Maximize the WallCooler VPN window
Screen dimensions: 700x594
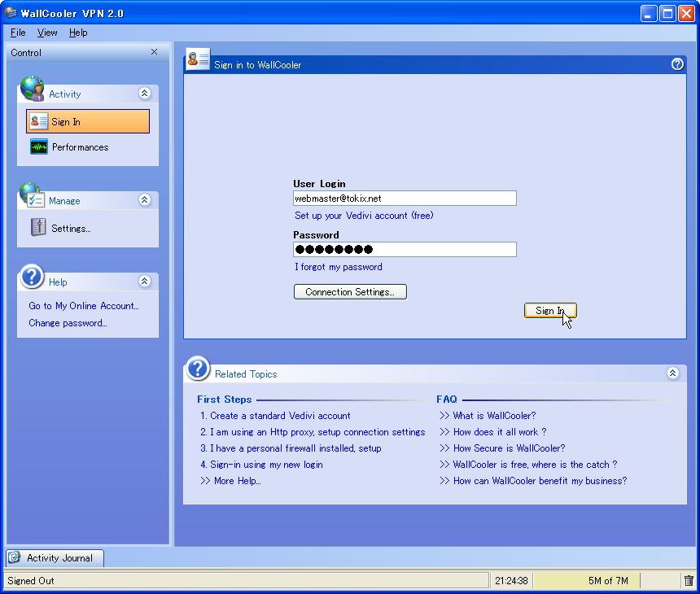(668, 13)
